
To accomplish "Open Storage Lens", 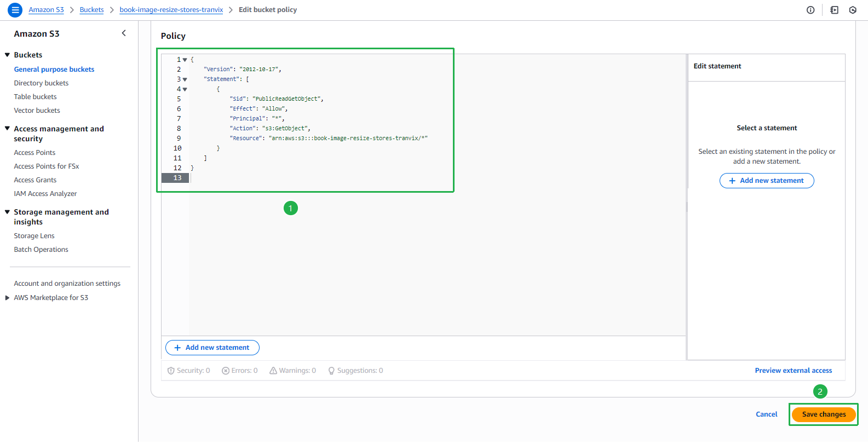I will (34, 236).
